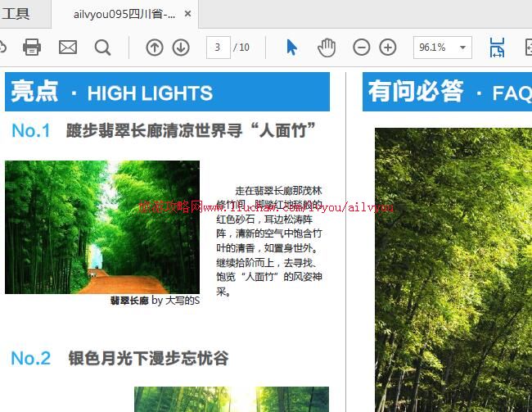The image size is (532, 412).
Task: Switch to the 工具 tab
Action: 16,14
